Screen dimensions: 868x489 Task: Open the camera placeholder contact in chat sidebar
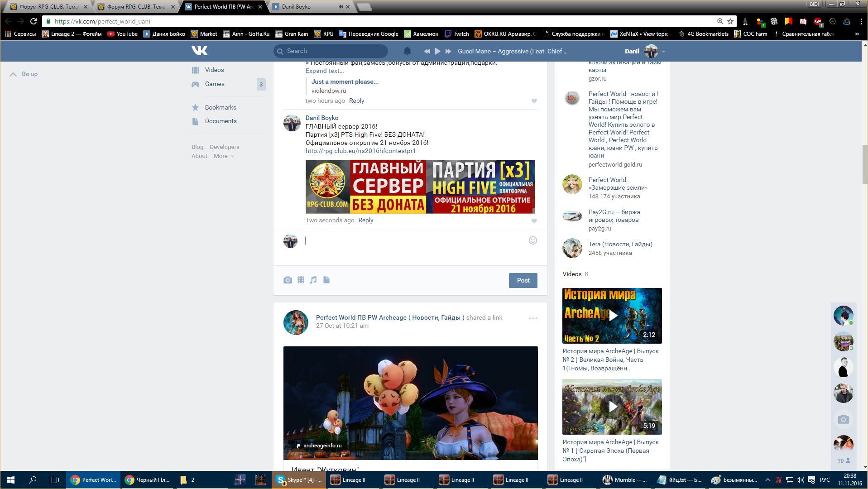843,420
